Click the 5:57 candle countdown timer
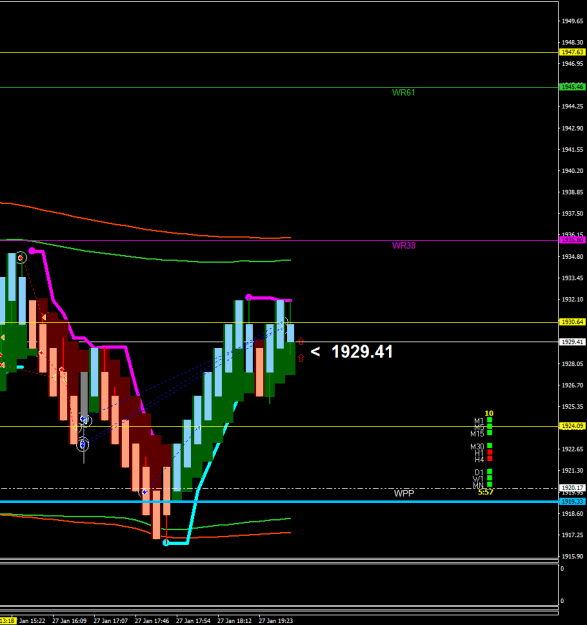This screenshot has height=625, width=587. coord(486,492)
